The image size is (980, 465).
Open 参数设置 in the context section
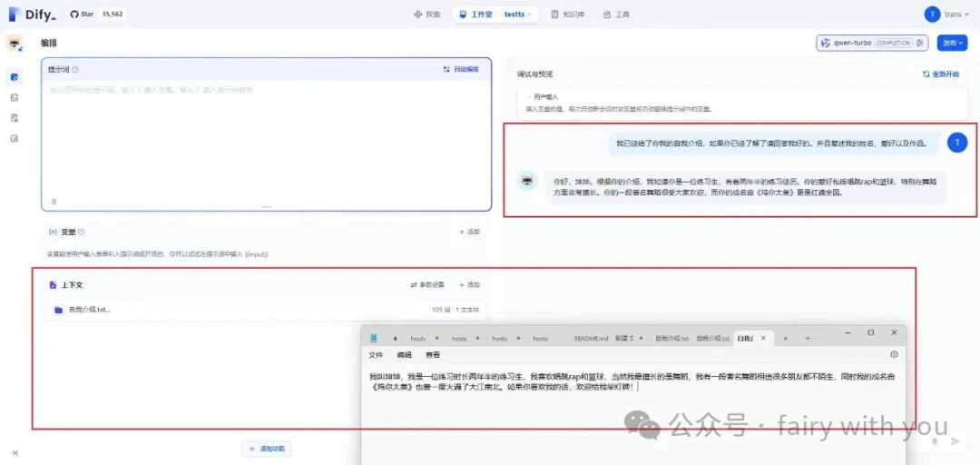(x=427, y=285)
